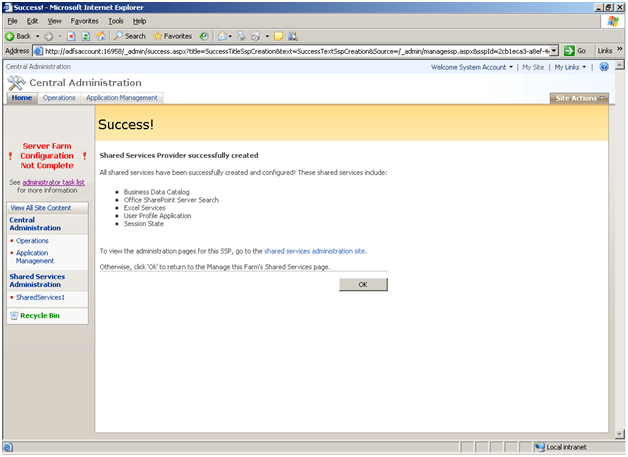This screenshot has width=628, height=457.
Task: Open SharedServices1 in the left navigation
Action: click(x=40, y=297)
